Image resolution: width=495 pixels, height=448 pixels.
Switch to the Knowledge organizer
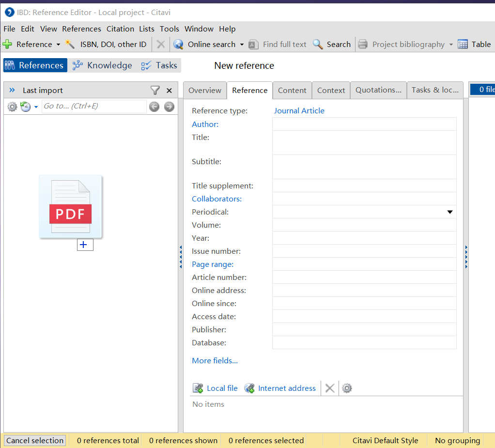point(102,65)
